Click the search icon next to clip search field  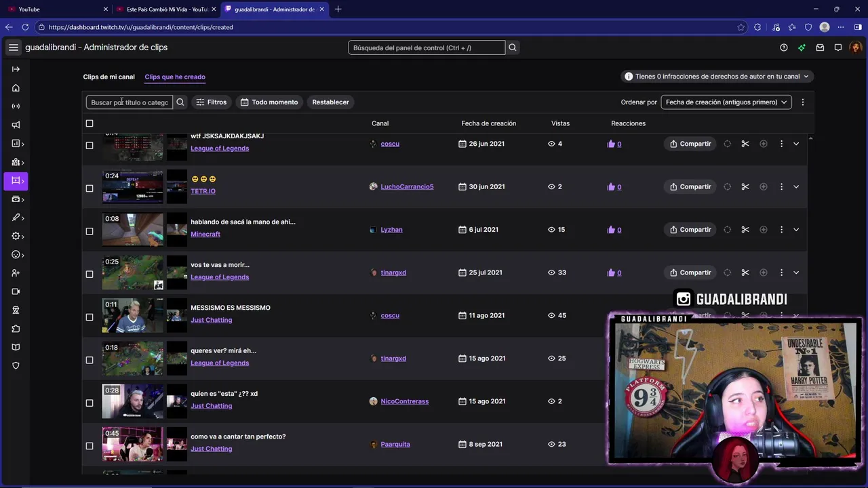180,102
